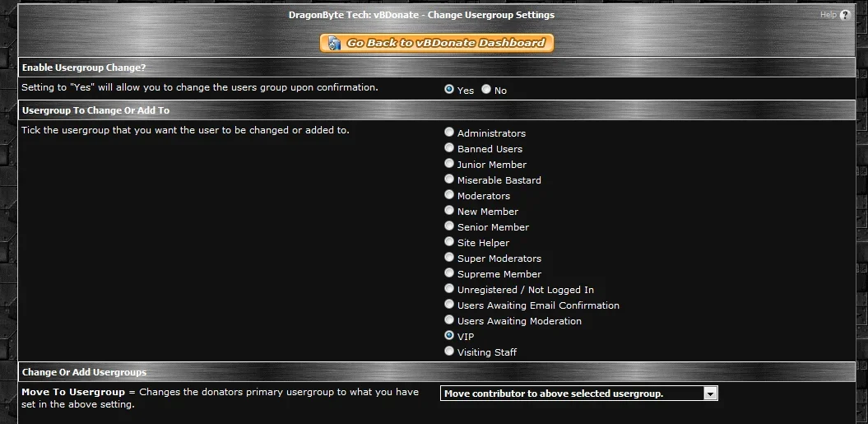Open the Help link text
This screenshot has width=868, height=424.
pyautogui.click(x=829, y=15)
